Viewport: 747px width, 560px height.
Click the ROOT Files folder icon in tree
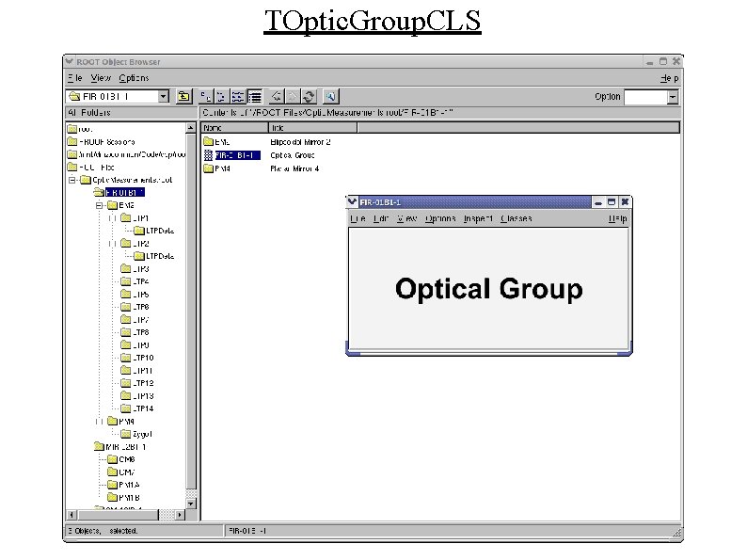click(x=72, y=167)
